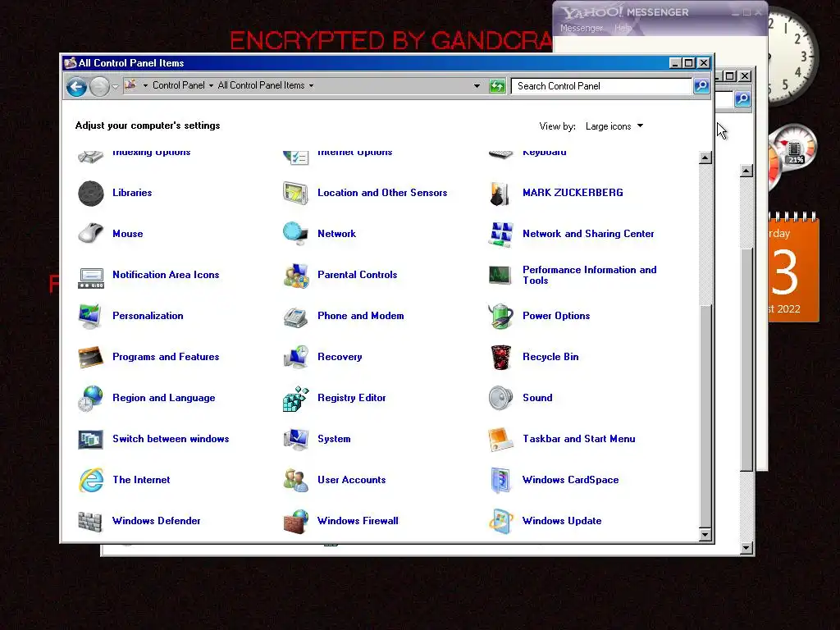This screenshot has height=630, width=840.
Task: Click The Internet explorer icon
Action: pos(91,480)
